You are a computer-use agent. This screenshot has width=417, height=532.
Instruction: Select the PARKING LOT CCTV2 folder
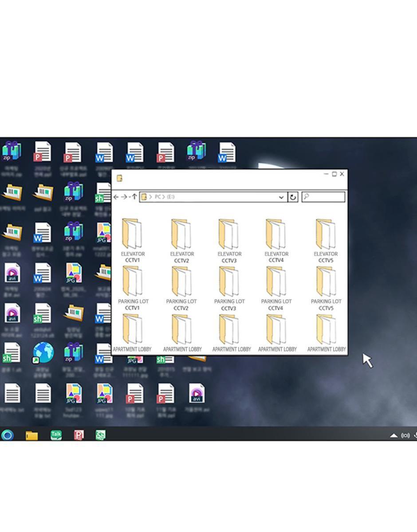181,288
